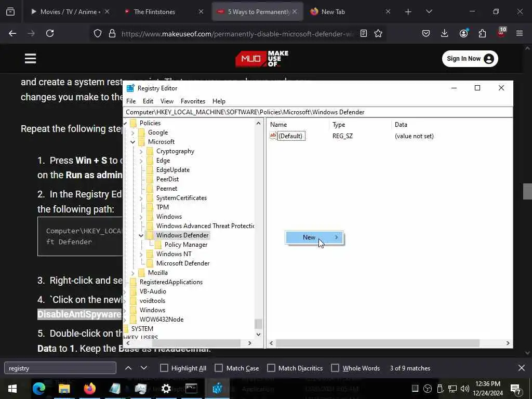Expand the Windows NT key
Image resolution: width=532 pixels, height=399 pixels.
coord(141,254)
